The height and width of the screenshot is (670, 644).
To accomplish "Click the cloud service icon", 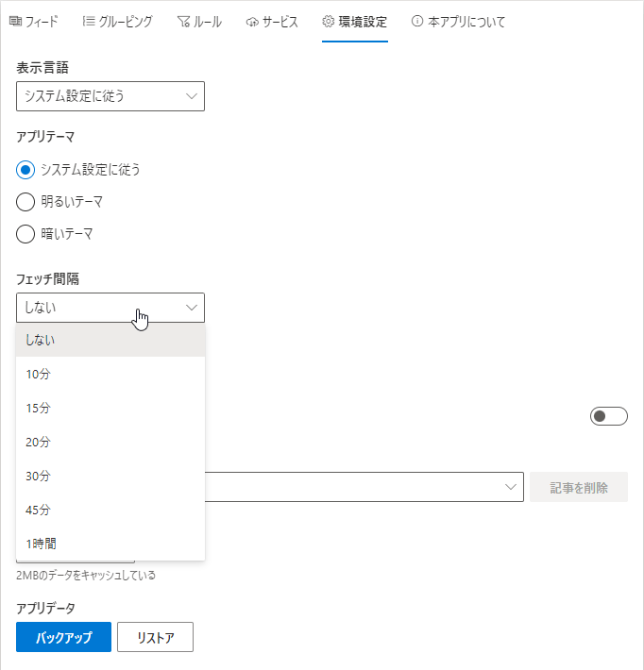I will click(252, 22).
